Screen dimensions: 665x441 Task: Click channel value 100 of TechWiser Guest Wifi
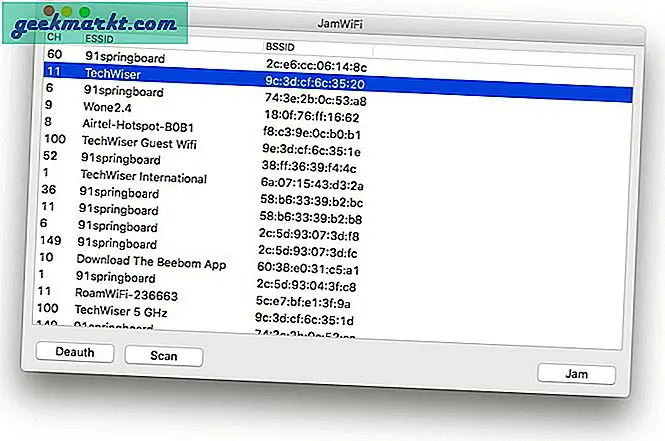(x=55, y=139)
